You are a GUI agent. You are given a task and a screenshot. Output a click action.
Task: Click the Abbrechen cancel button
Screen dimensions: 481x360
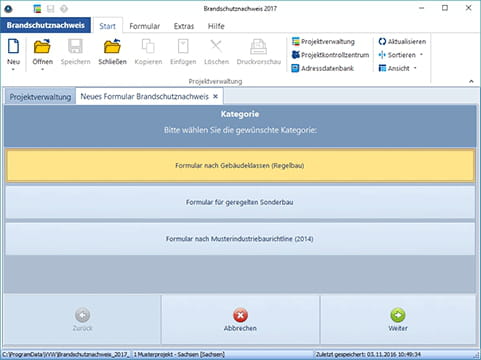tap(240, 319)
